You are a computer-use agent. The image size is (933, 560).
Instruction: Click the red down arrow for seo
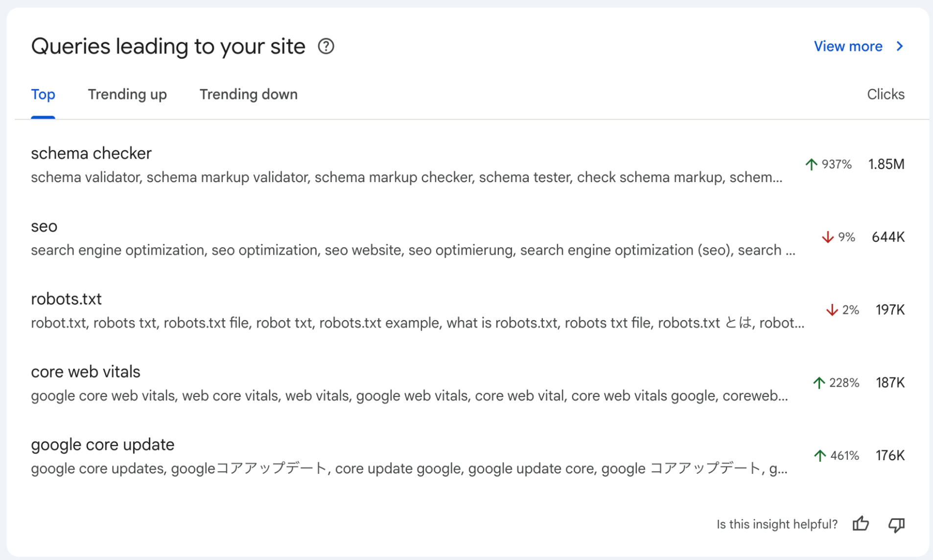[x=827, y=237]
